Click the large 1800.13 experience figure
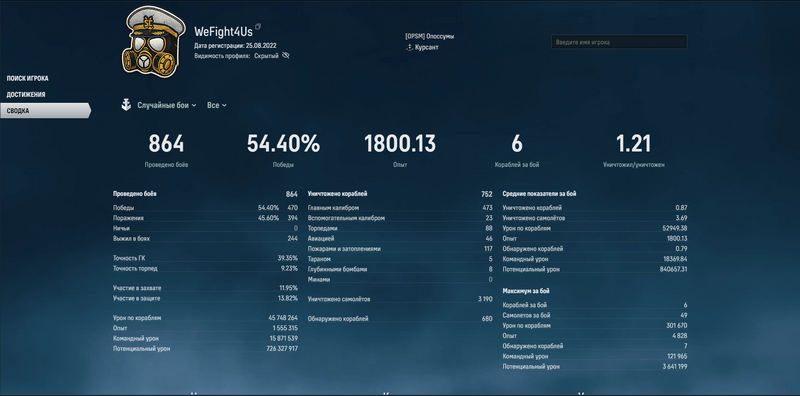 click(x=400, y=144)
